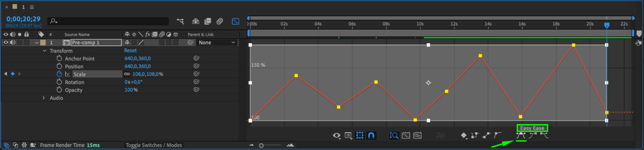Screen dimensions: 644x150
Task: Click the Easy Ease Out icon
Action: [x=544, y=135]
